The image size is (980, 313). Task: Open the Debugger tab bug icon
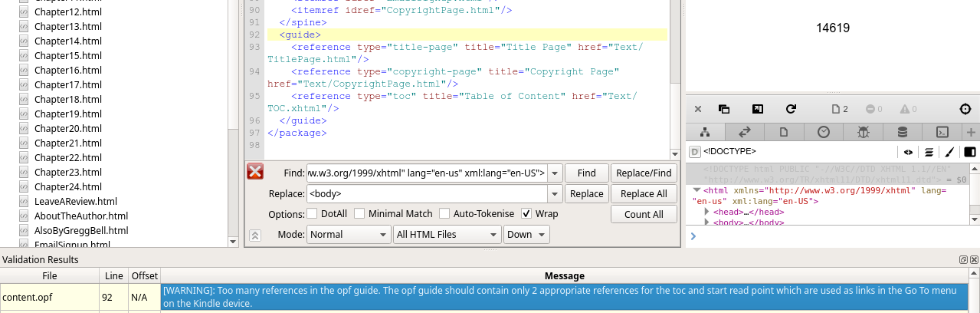pos(864,132)
